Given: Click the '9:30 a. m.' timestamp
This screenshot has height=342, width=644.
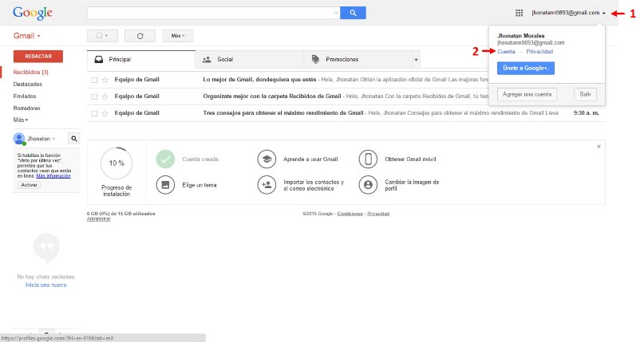Looking at the screenshot, I should [586, 113].
